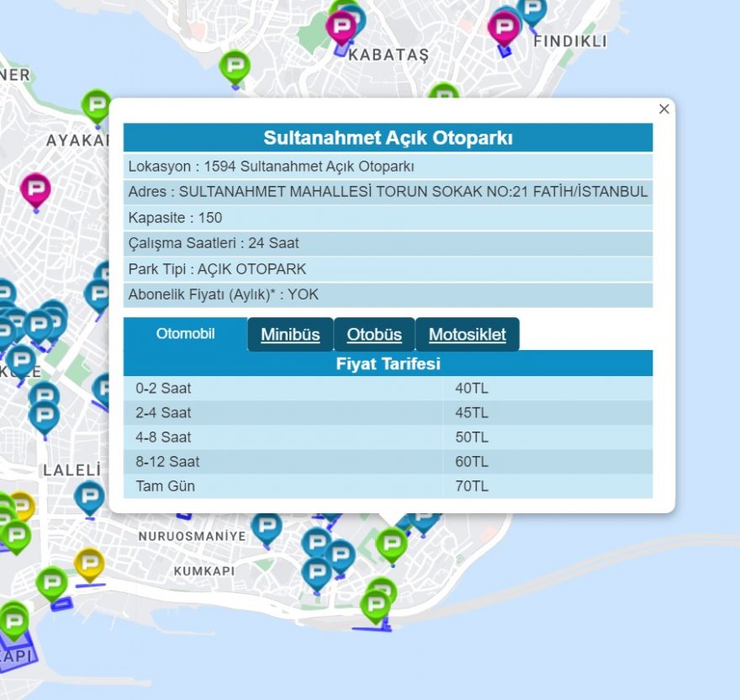Click the Tam Gün price row
Image resolution: width=740 pixels, height=700 pixels.
(x=388, y=486)
